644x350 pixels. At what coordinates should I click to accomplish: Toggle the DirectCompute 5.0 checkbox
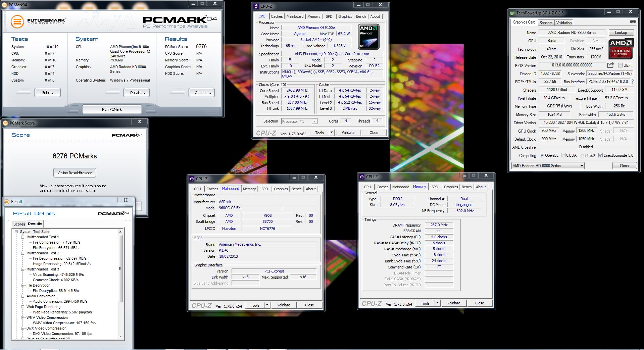coord(600,155)
